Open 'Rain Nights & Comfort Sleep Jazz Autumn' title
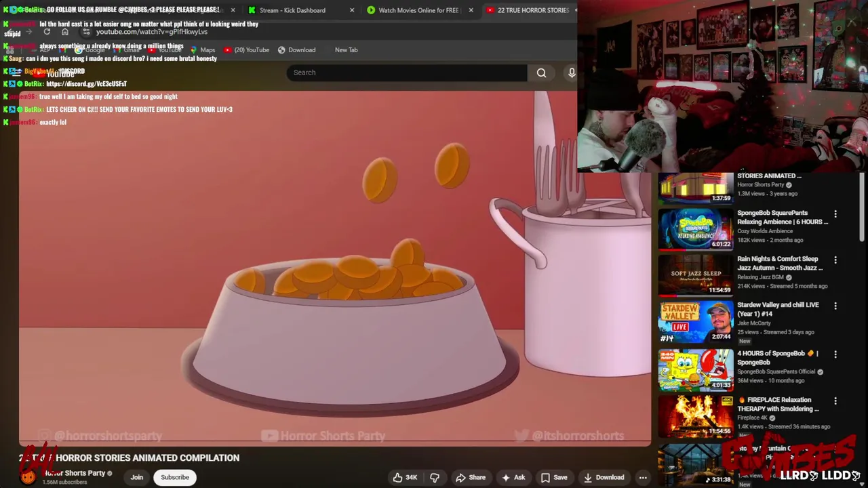Image resolution: width=868 pixels, height=488 pixels. (x=780, y=263)
